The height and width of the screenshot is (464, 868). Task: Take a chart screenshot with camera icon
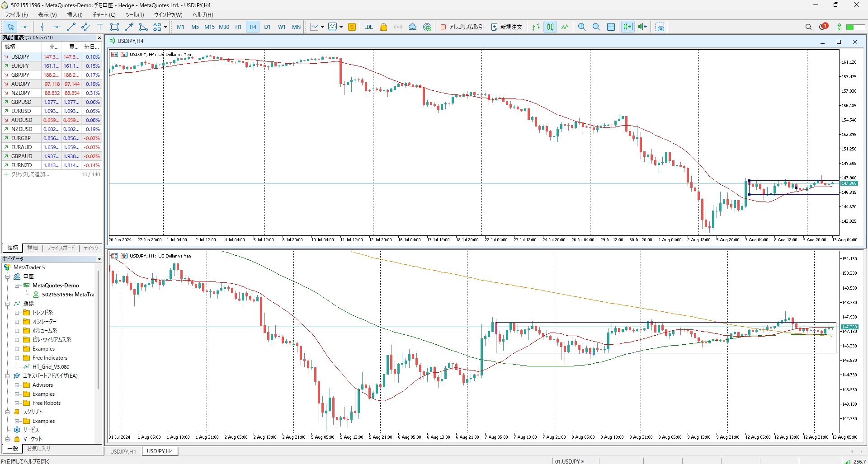click(660, 27)
